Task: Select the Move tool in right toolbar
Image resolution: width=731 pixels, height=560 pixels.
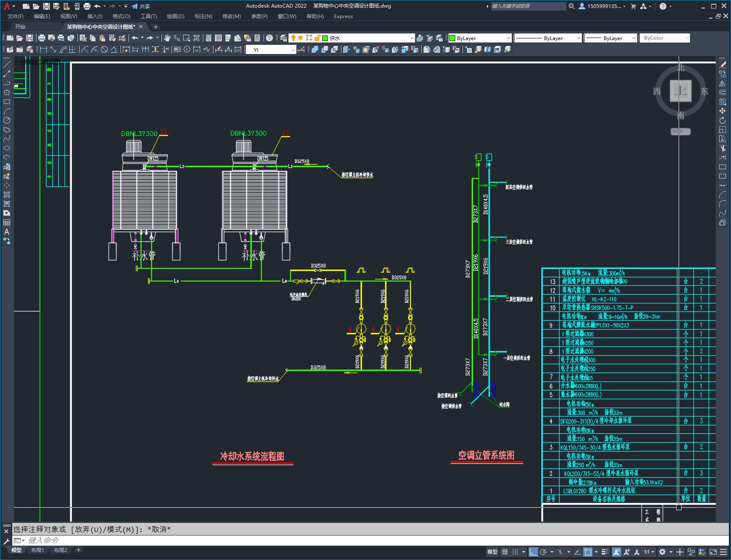Action: click(723, 111)
